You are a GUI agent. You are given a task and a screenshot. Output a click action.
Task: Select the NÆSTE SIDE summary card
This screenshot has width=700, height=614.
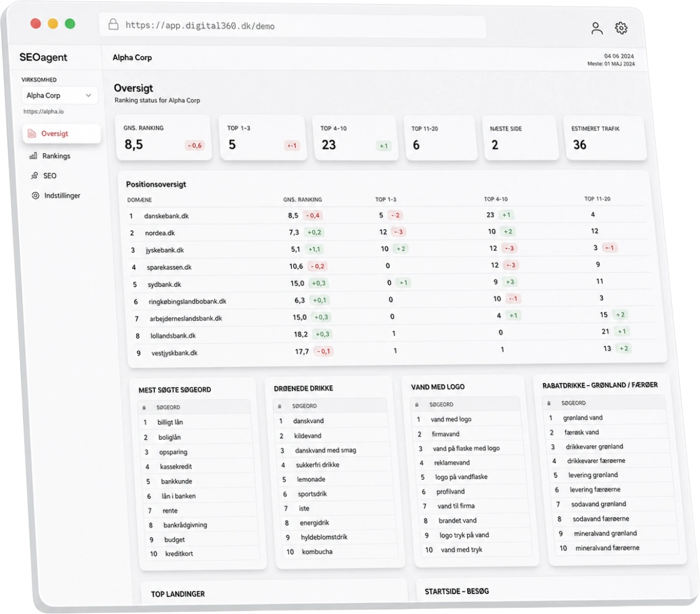pos(521,138)
